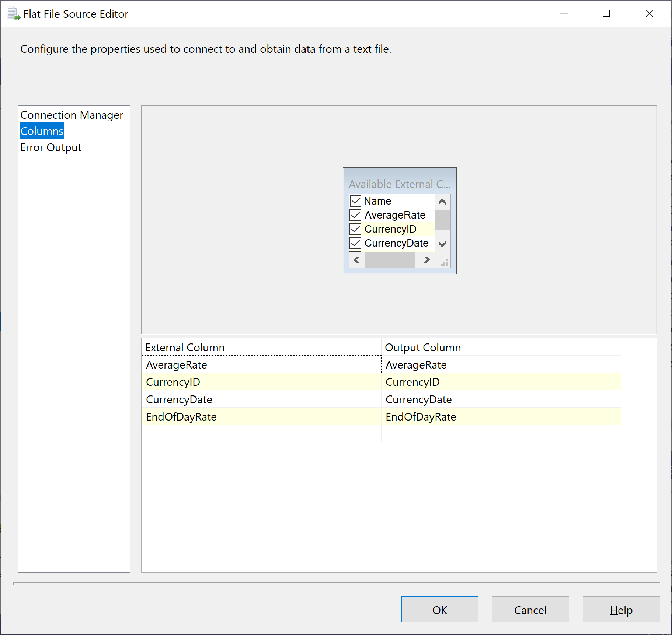Open Help for the Flat File Source Editor

pos(621,610)
